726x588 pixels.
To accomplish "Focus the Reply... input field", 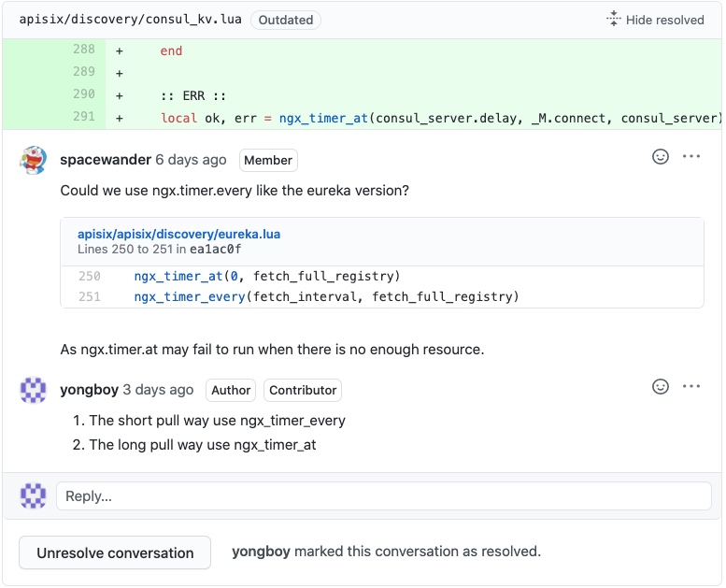I will point(384,495).
